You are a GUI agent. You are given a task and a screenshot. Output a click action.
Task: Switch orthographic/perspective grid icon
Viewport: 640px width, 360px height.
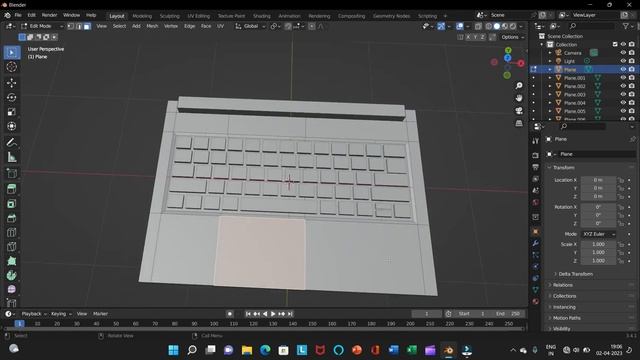pos(519,123)
